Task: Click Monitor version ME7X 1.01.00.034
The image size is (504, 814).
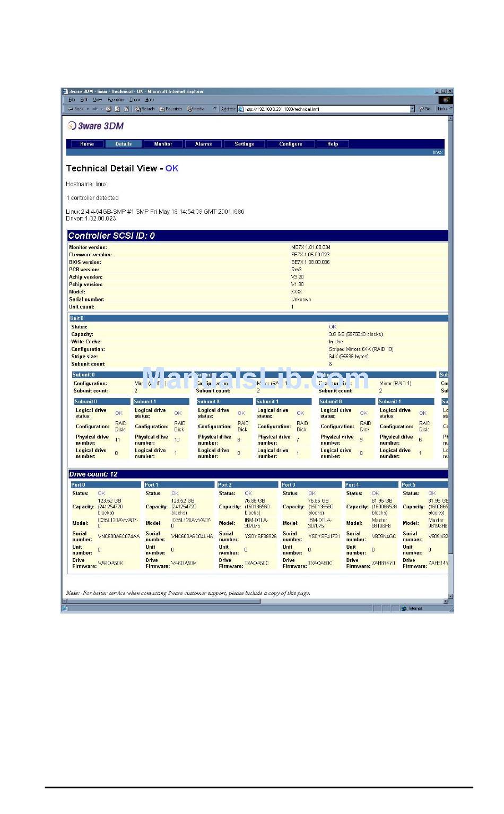Action: point(310,247)
